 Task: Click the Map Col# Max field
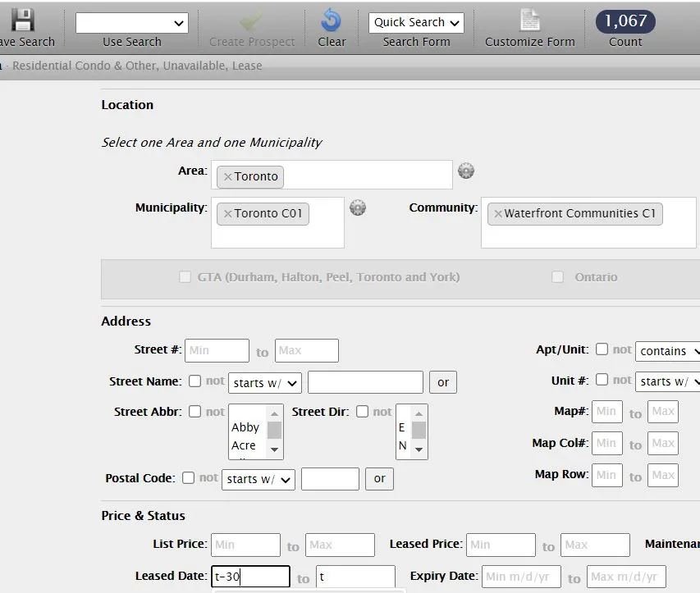pyautogui.click(x=663, y=444)
